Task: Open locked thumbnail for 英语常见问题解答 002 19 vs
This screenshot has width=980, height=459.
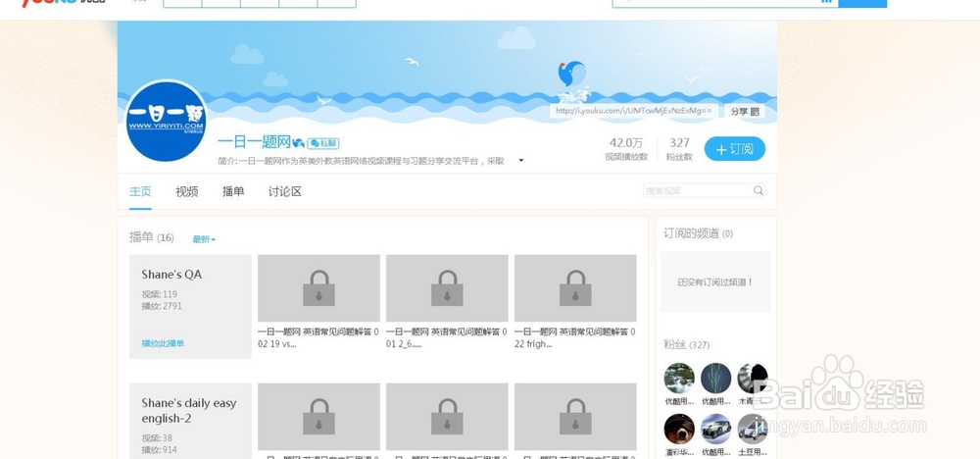Action: [x=318, y=288]
